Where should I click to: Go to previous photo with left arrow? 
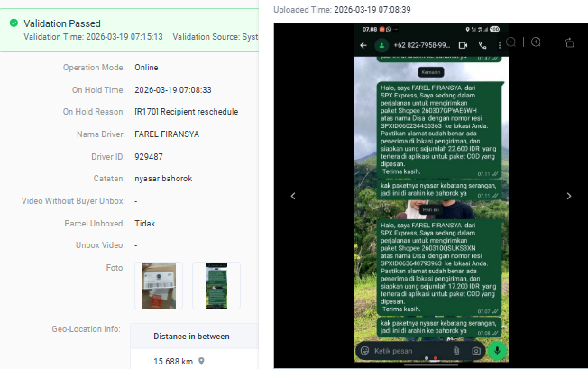click(293, 196)
